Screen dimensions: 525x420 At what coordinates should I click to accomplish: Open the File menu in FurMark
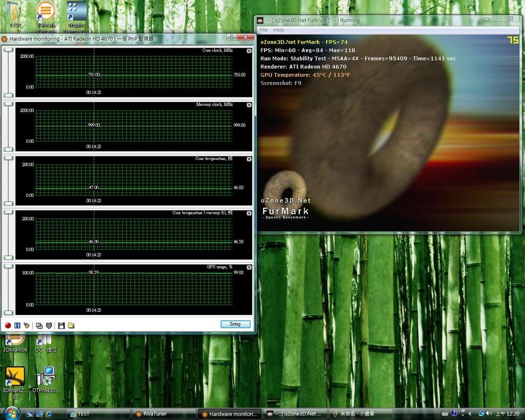click(x=264, y=30)
